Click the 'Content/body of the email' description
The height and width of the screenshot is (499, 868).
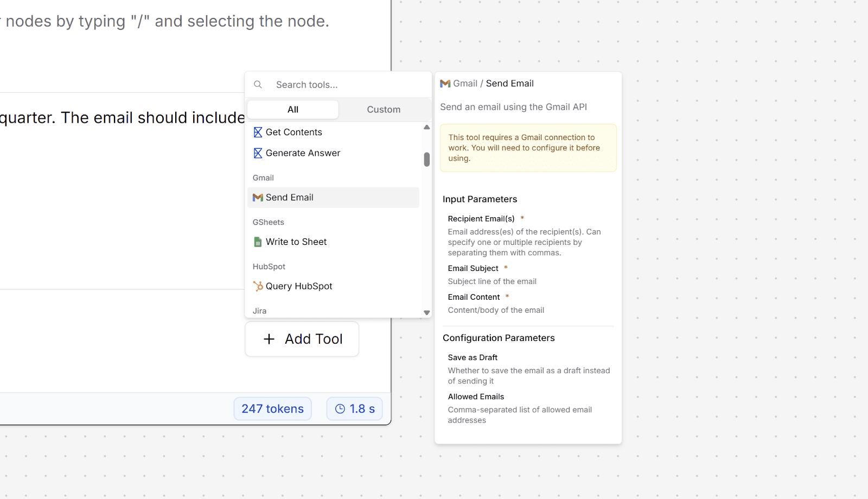[496, 311]
